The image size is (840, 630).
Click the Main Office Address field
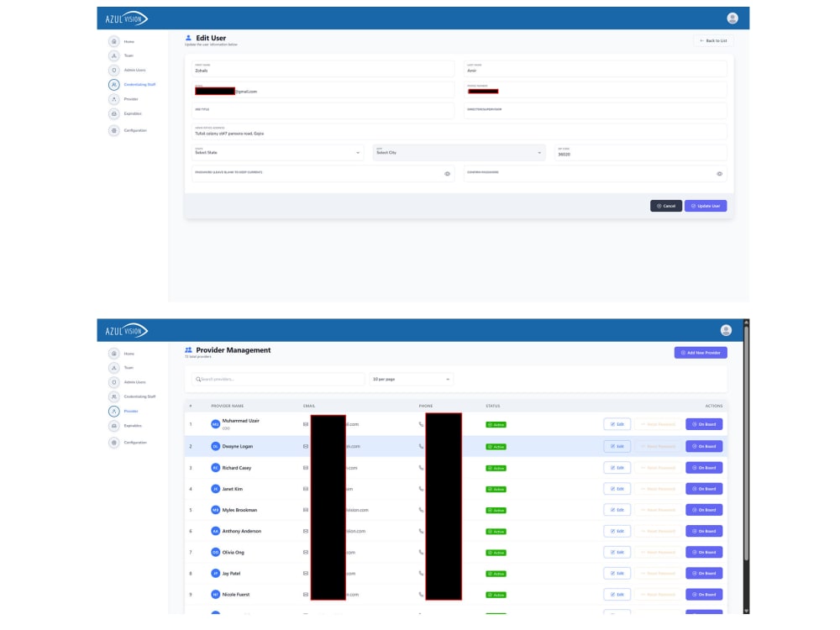tap(459, 132)
